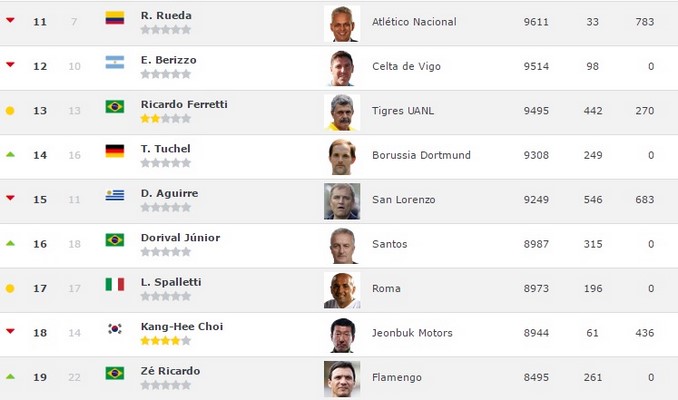Click the Argentina flag next to E. Berizzo
This screenshot has height=400, width=678.
pos(114,62)
